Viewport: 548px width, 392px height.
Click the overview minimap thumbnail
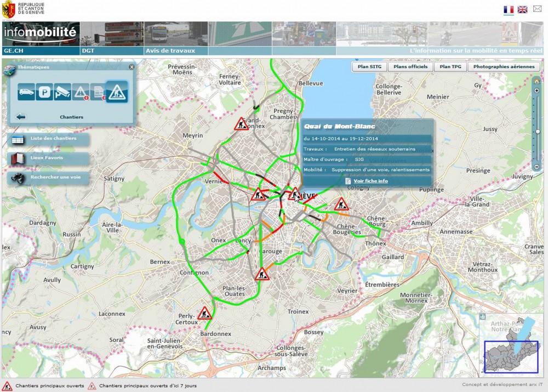tap(510, 356)
